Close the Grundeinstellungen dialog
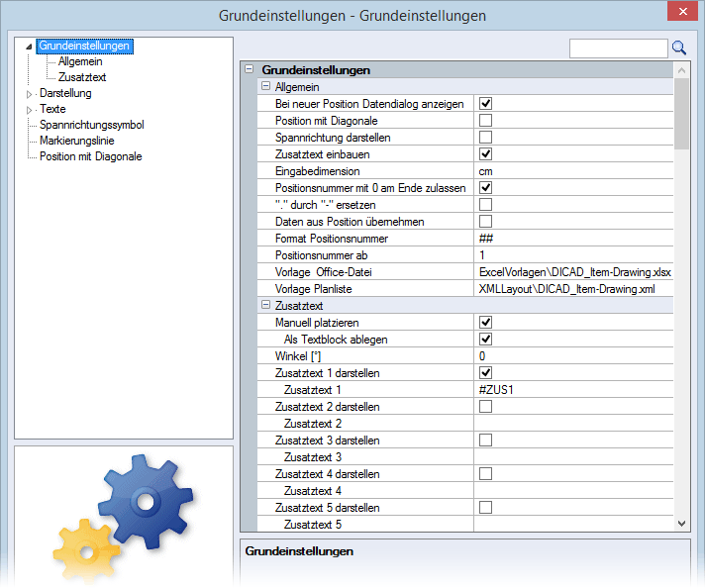The height and width of the screenshot is (588, 705). pos(682,12)
